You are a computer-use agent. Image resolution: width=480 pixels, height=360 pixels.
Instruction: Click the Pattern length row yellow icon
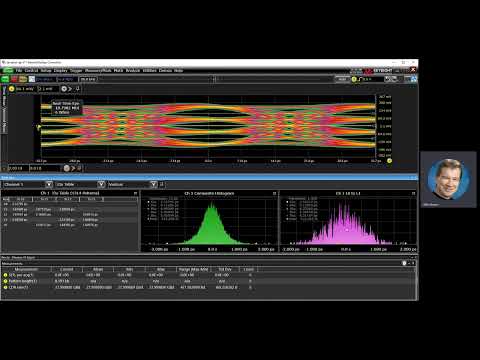pyautogui.click(x=5, y=281)
